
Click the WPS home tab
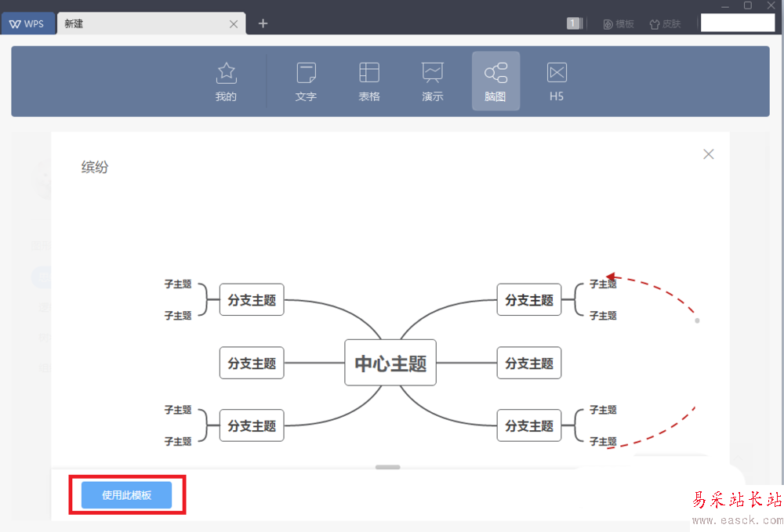27,24
